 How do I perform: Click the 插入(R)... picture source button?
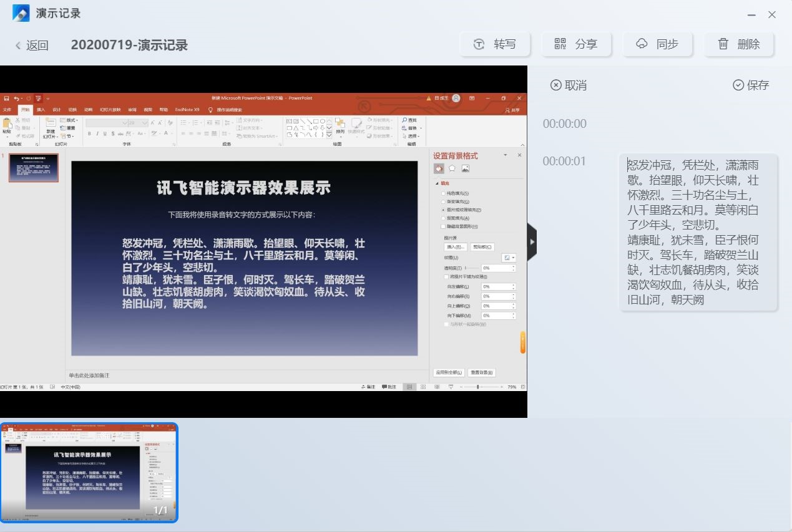pyautogui.click(x=456, y=247)
